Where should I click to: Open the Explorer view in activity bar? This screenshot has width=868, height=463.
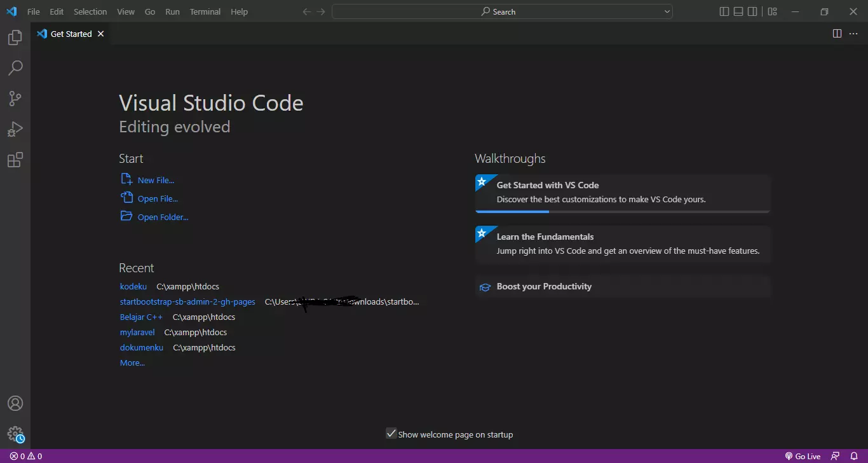click(15, 38)
